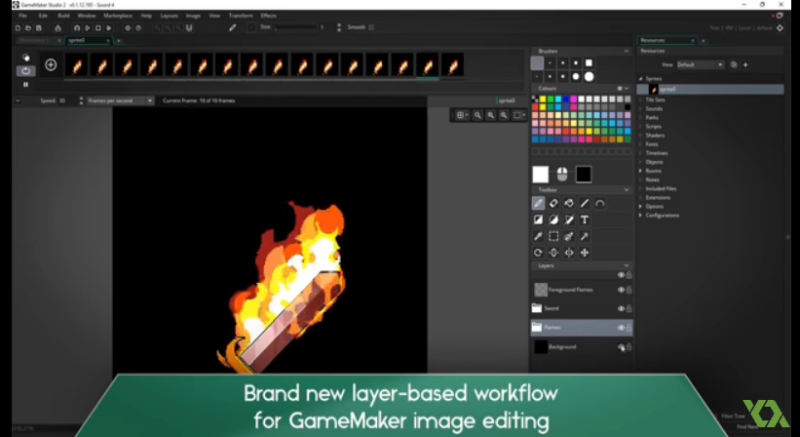
Task: Select the Eraser tool in Toolbox
Action: [x=554, y=203]
